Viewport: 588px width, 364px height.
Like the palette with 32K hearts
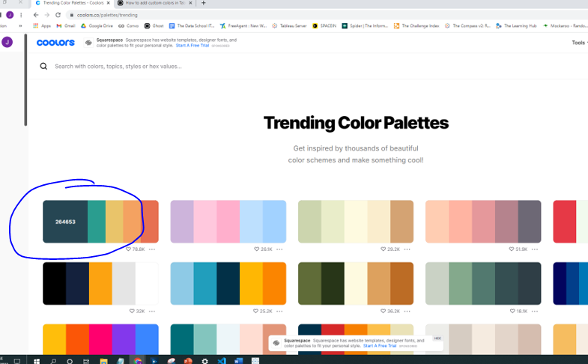[133, 311]
